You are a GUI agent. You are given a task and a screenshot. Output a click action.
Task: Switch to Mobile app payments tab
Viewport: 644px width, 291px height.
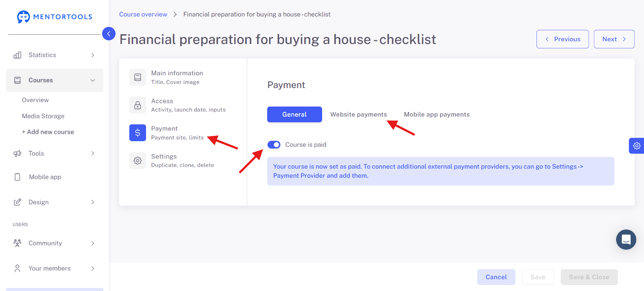coord(437,114)
